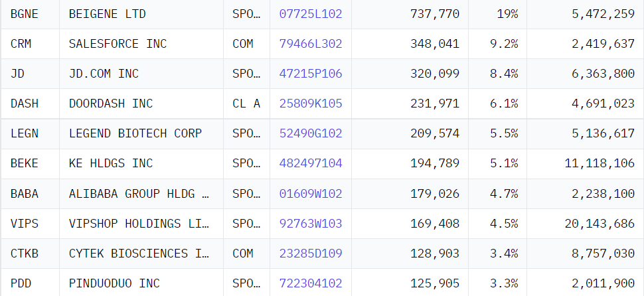Open CUSIP link 07725L102 for Beigene
This screenshot has height=296, width=644.
311,14
